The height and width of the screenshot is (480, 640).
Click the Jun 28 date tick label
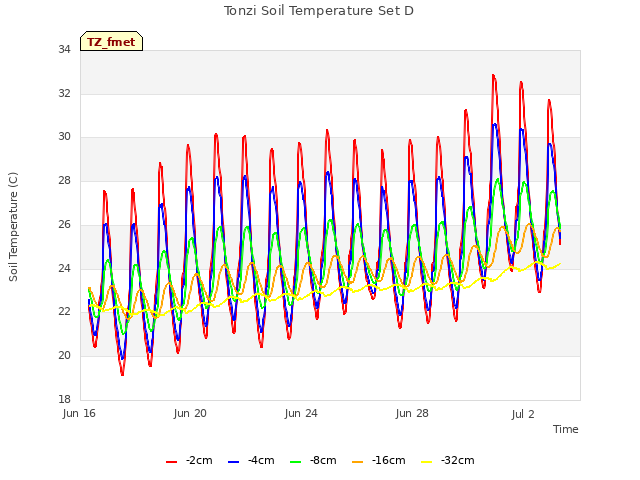412,413
